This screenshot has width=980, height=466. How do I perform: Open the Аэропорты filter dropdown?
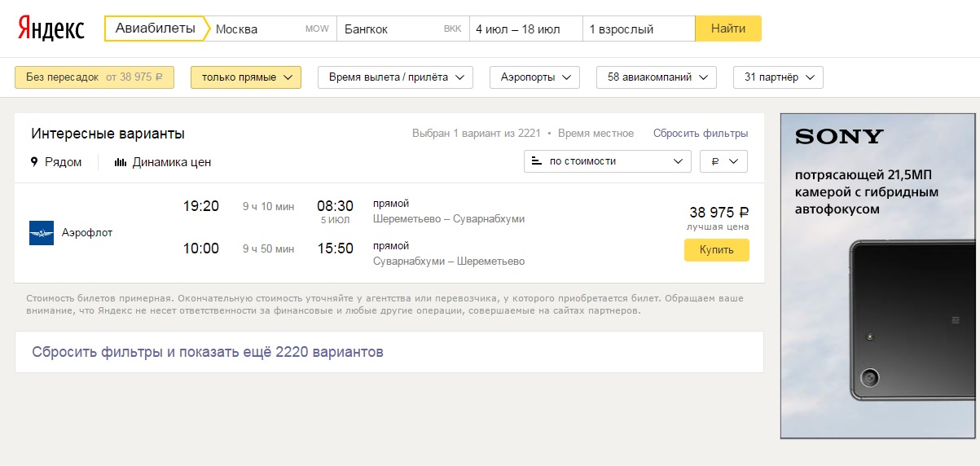coord(534,77)
